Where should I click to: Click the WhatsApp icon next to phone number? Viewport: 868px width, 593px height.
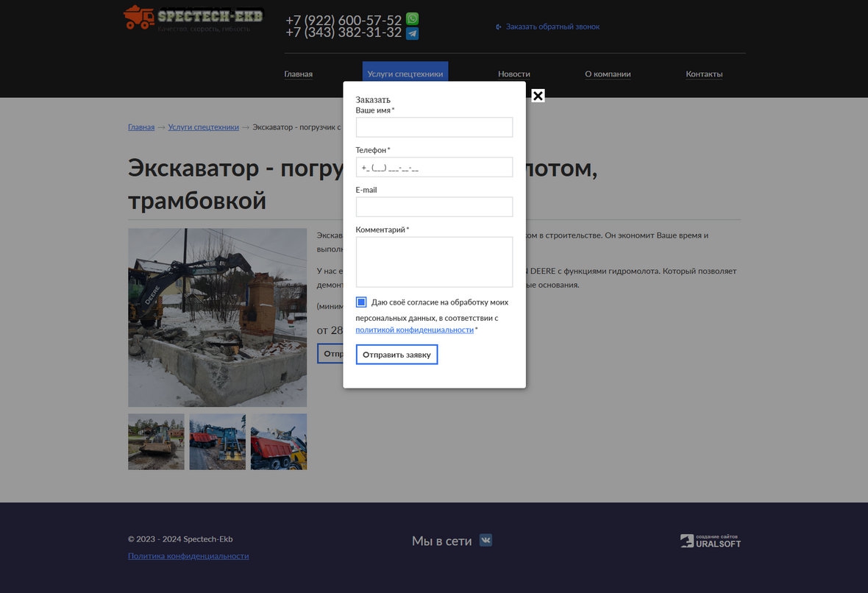[x=412, y=19]
